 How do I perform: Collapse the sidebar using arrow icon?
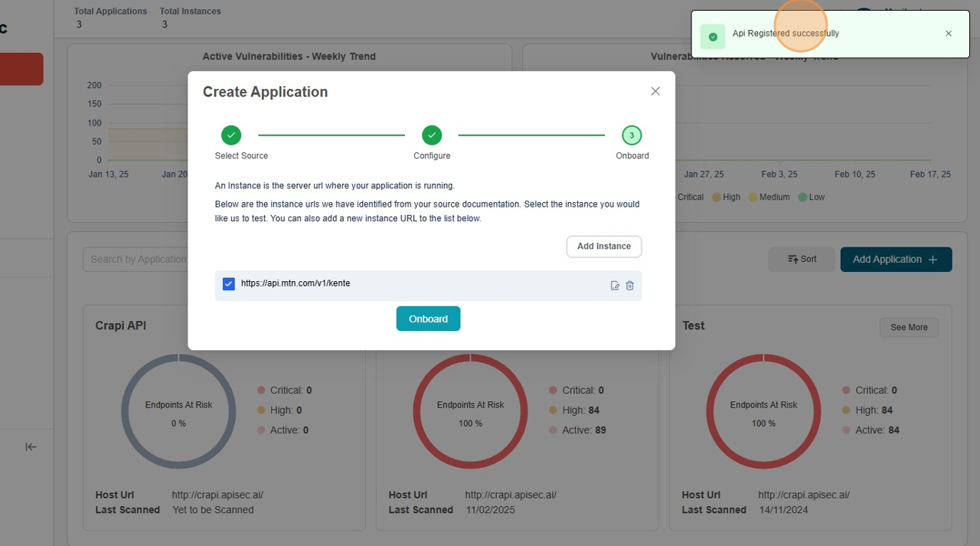point(31,446)
